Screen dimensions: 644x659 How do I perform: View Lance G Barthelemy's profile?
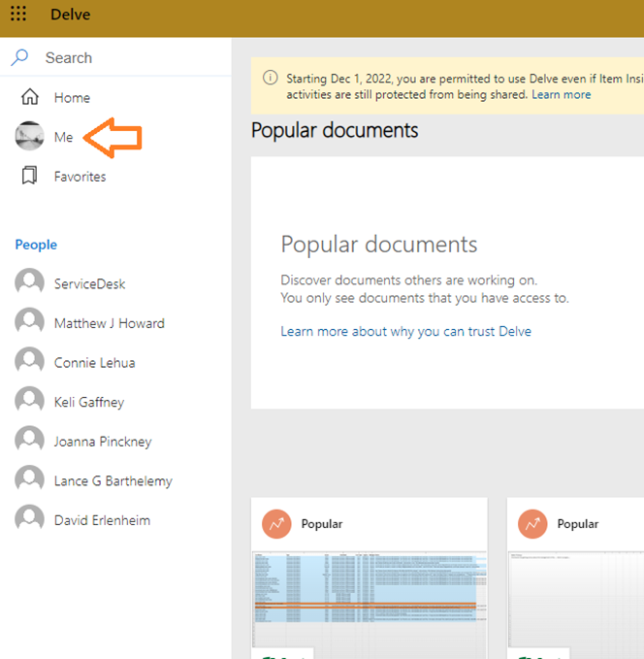[113, 481]
